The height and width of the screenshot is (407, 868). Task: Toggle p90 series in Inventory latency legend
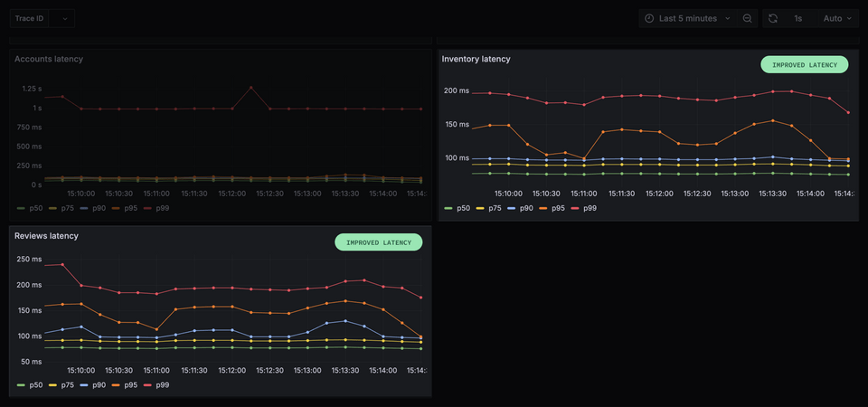(x=520, y=208)
